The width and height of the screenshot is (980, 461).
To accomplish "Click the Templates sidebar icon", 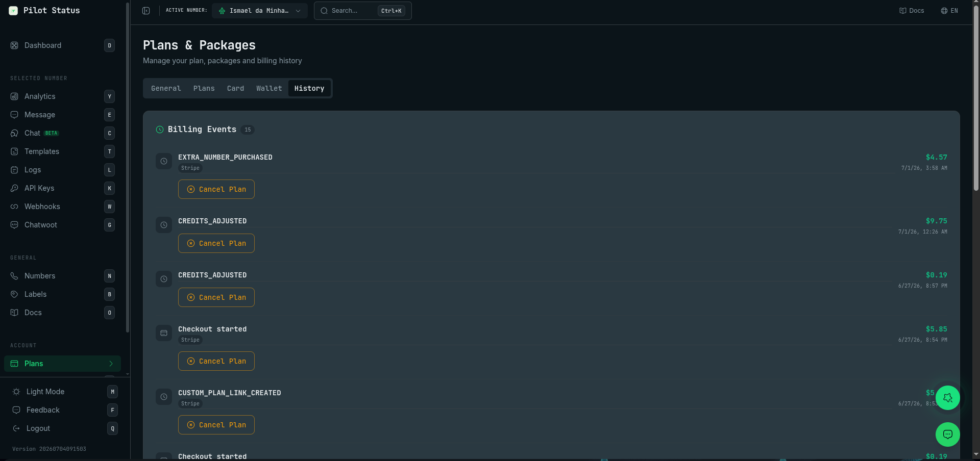I will coord(14,151).
